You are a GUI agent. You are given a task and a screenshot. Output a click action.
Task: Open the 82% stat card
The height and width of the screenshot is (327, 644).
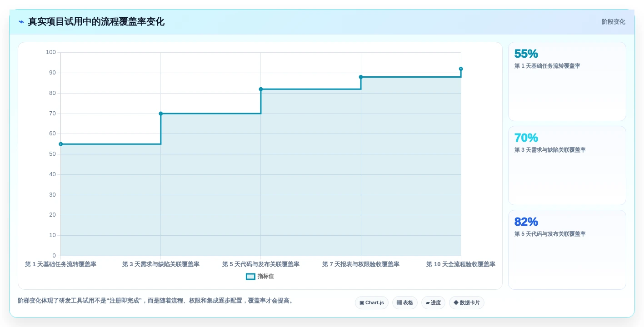(567, 249)
